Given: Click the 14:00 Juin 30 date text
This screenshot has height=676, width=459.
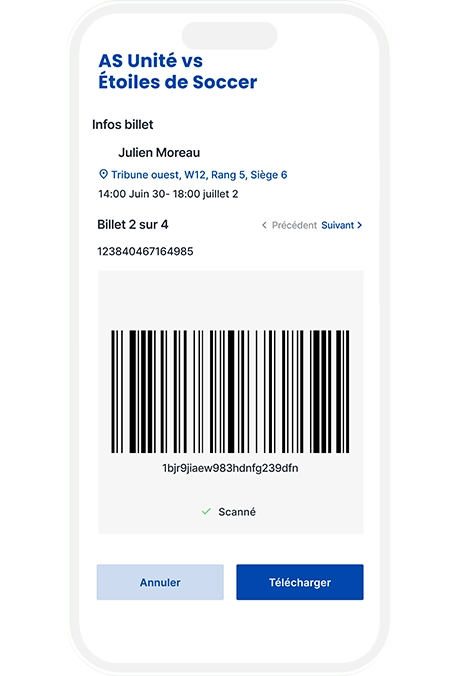Looking at the screenshot, I should coord(168,194).
